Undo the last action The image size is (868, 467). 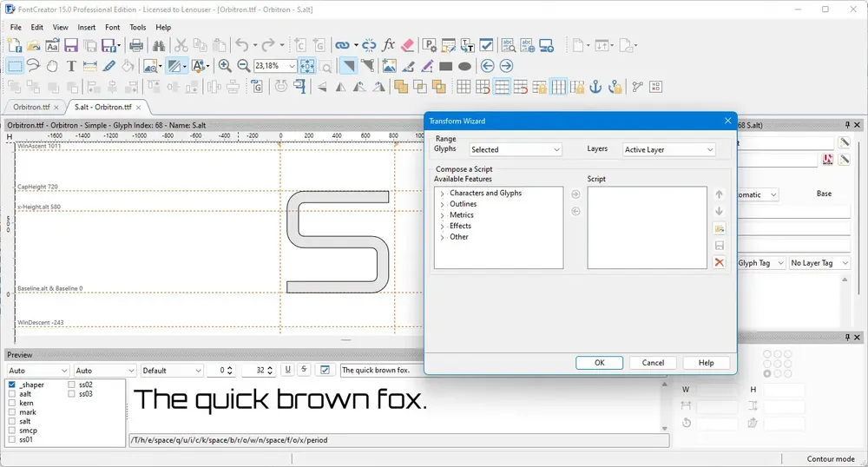(242, 45)
